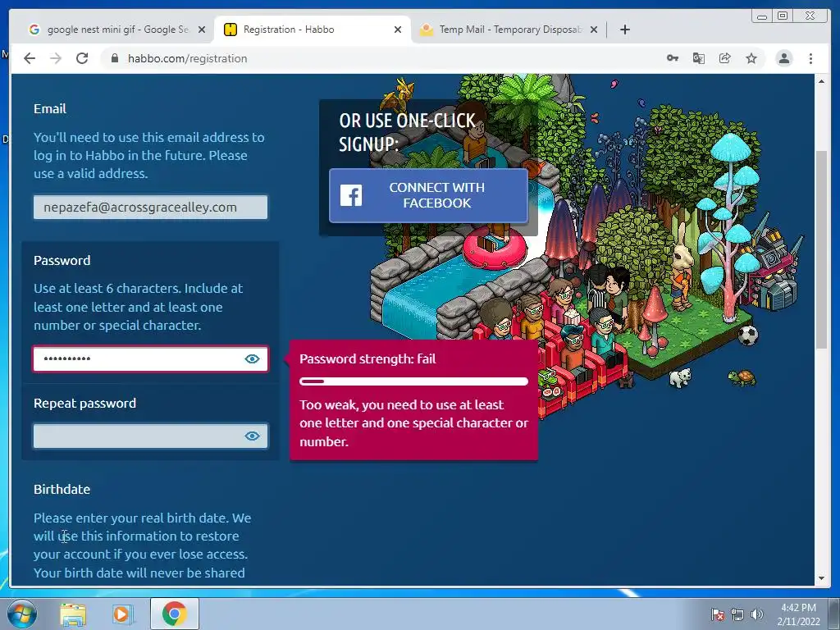Close the Registration - Habbo tab
The image size is (840, 630).
[398, 30]
